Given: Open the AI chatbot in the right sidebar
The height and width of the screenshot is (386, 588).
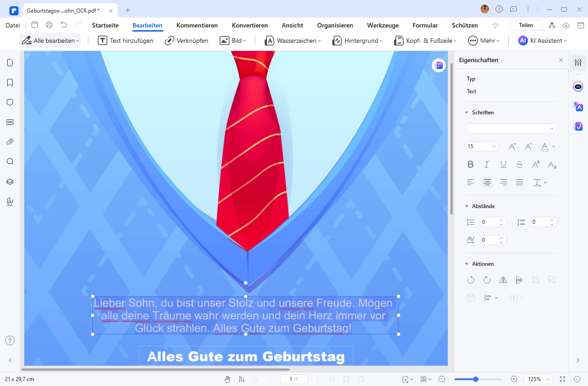Looking at the screenshot, I should click(578, 86).
